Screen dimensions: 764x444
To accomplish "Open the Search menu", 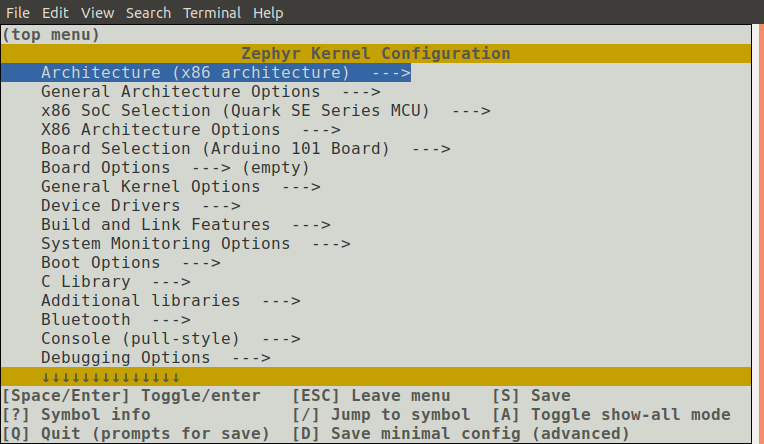I will click(x=148, y=13).
